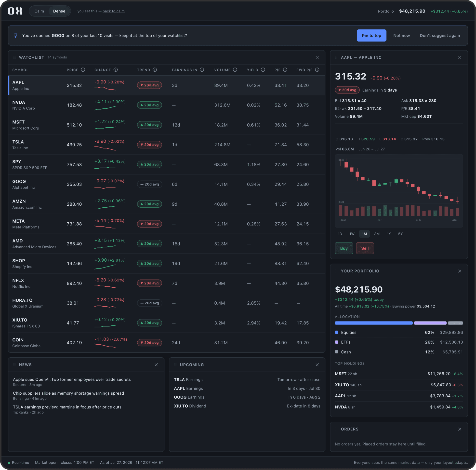Dismiss suggestion with Not now

pos(401,36)
